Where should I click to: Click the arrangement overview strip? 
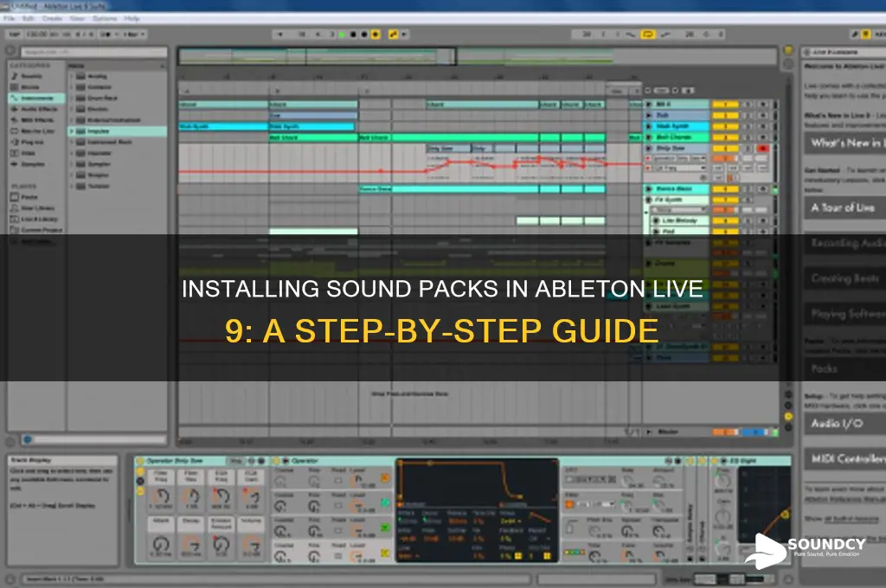point(478,56)
